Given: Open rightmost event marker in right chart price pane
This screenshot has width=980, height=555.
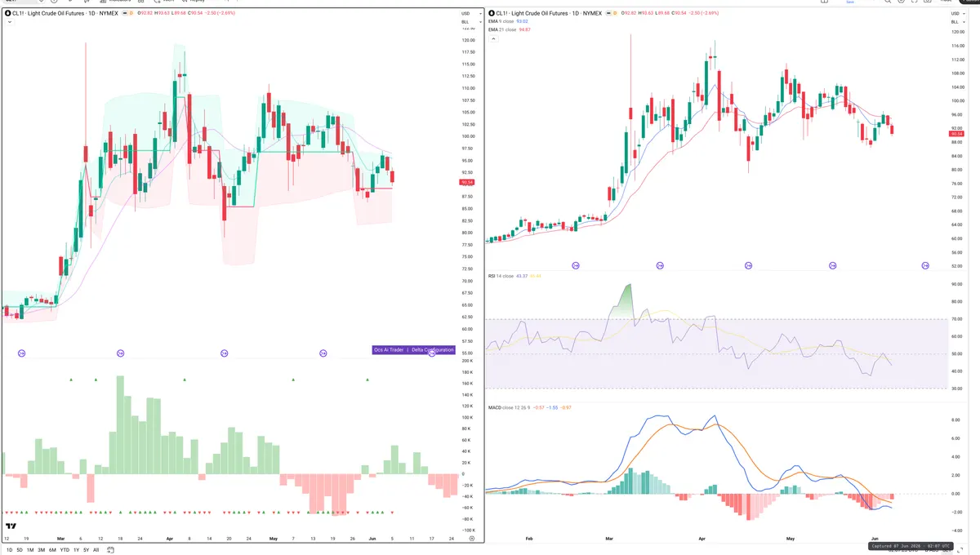Looking at the screenshot, I should (x=925, y=265).
